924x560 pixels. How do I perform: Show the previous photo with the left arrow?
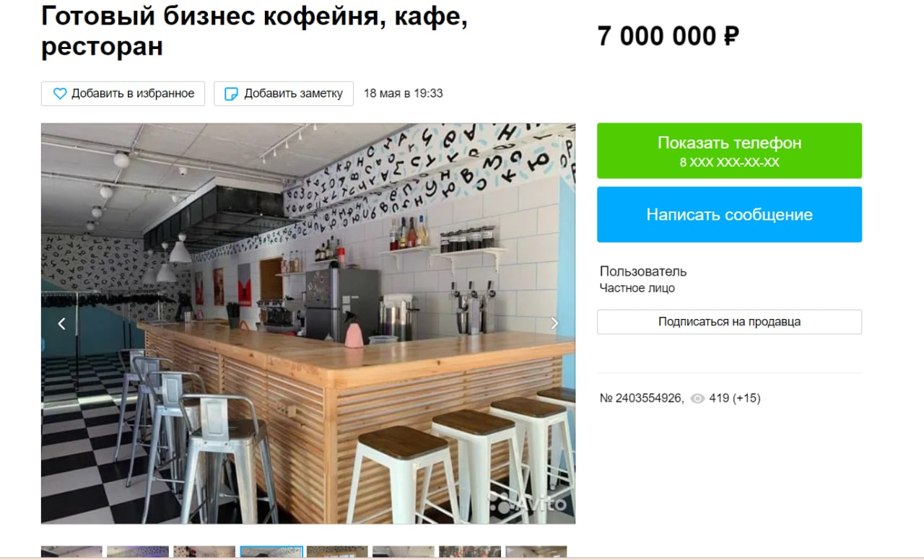click(61, 324)
